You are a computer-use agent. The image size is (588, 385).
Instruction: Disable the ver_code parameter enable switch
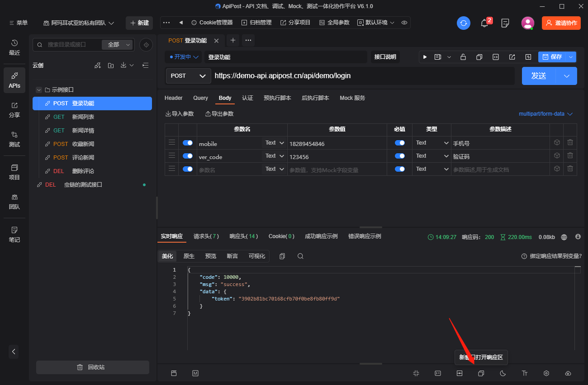tap(187, 156)
